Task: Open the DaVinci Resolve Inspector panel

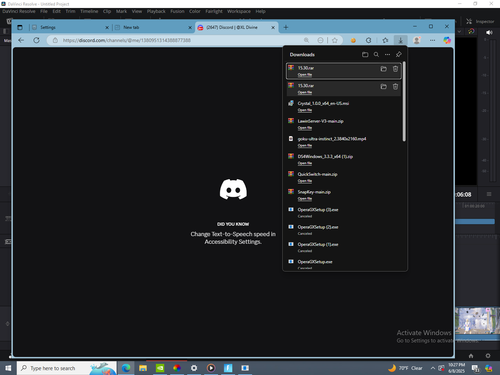Action: point(480,21)
